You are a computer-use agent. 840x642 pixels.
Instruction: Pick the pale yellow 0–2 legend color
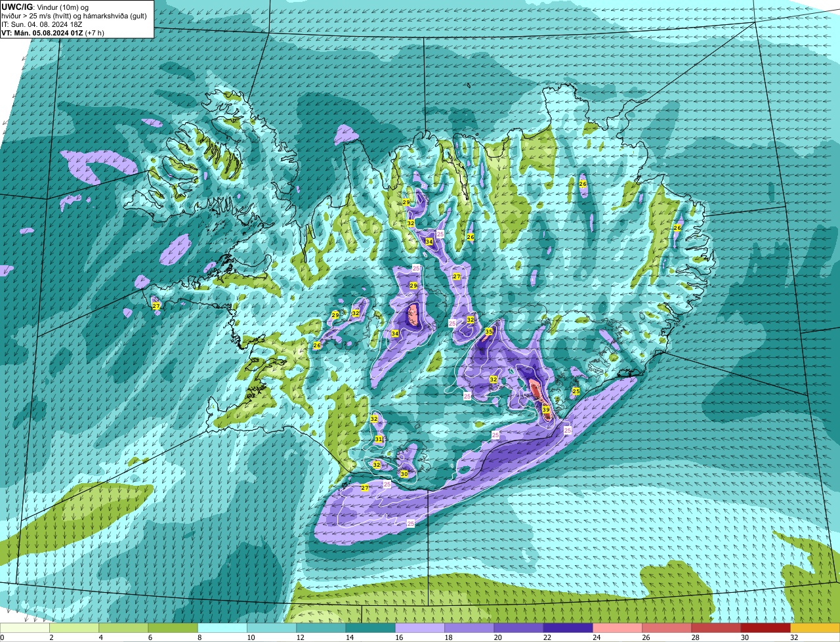pos(25,628)
